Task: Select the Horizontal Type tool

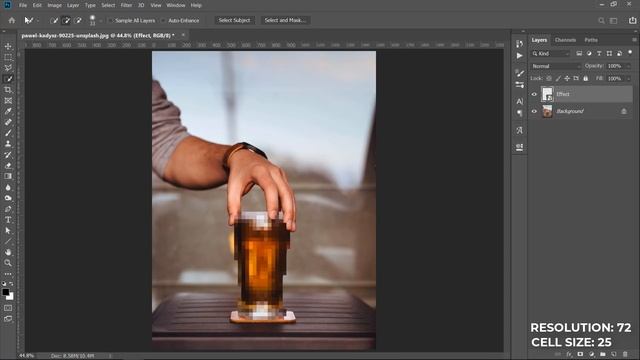Action: tap(8, 220)
